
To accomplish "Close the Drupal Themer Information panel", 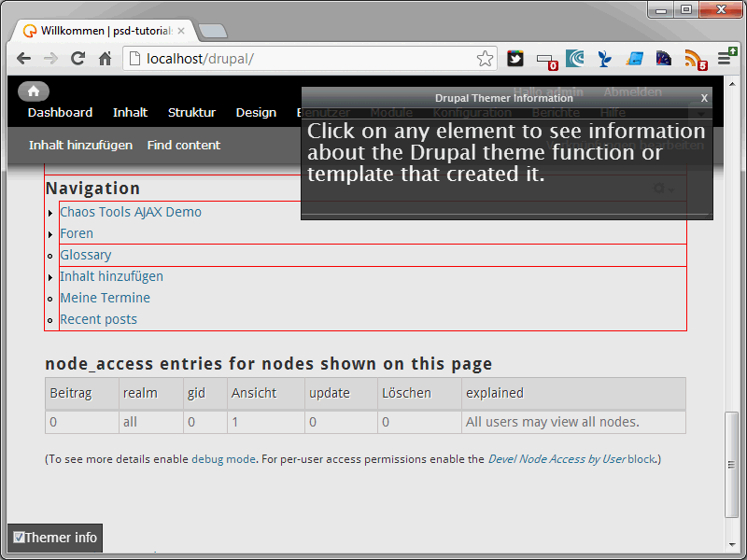I will [x=704, y=98].
